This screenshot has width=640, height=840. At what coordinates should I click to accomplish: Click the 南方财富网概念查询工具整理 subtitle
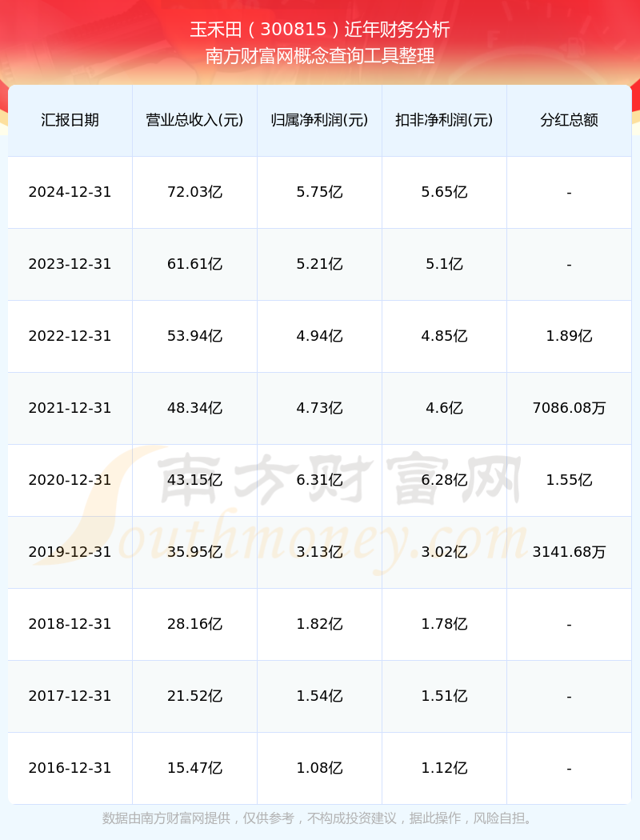320,56
